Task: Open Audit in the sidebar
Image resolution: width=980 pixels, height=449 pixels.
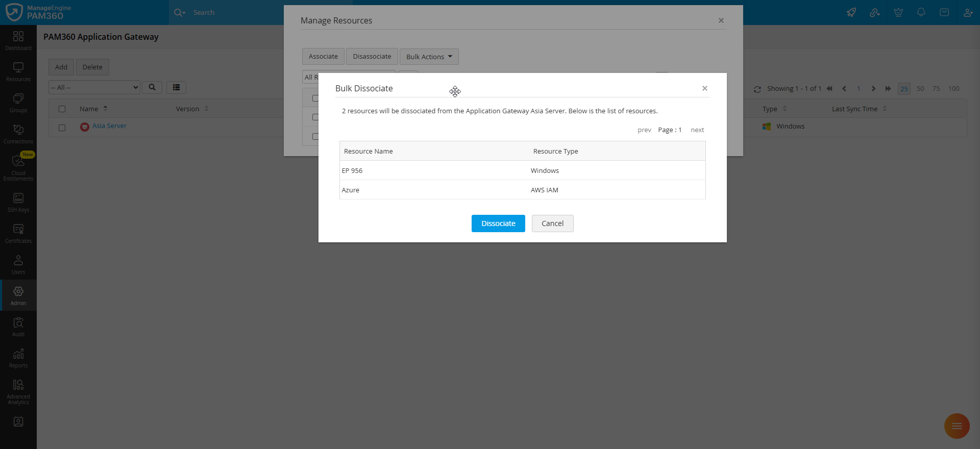Action: pyautogui.click(x=18, y=327)
